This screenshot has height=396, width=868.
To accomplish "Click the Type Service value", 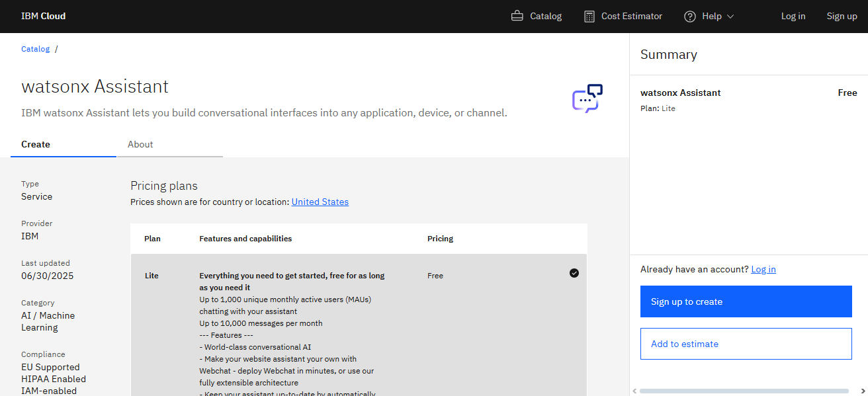I will point(36,196).
